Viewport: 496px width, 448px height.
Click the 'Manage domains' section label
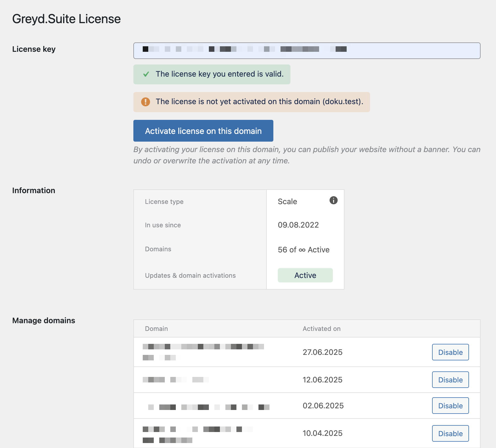(44, 321)
